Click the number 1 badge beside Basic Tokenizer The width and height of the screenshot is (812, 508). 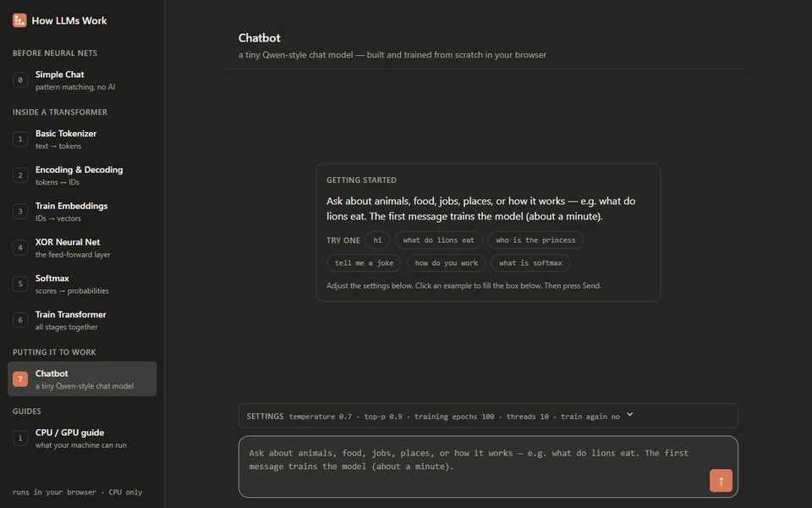coord(20,139)
